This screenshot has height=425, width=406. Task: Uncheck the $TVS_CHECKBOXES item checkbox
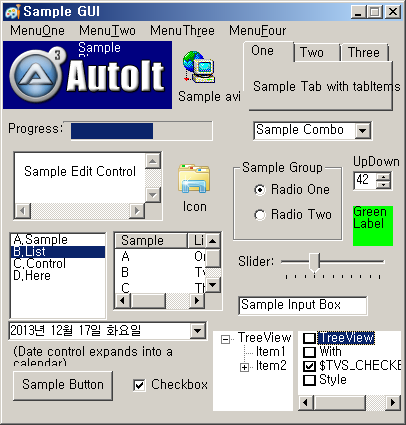[309, 366]
